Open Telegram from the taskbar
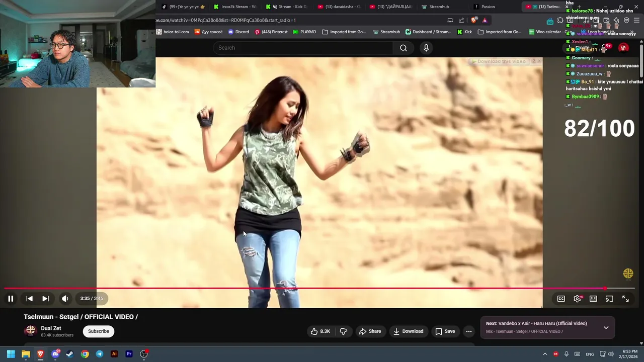Viewport: 644px width, 362px height. pos(100,354)
